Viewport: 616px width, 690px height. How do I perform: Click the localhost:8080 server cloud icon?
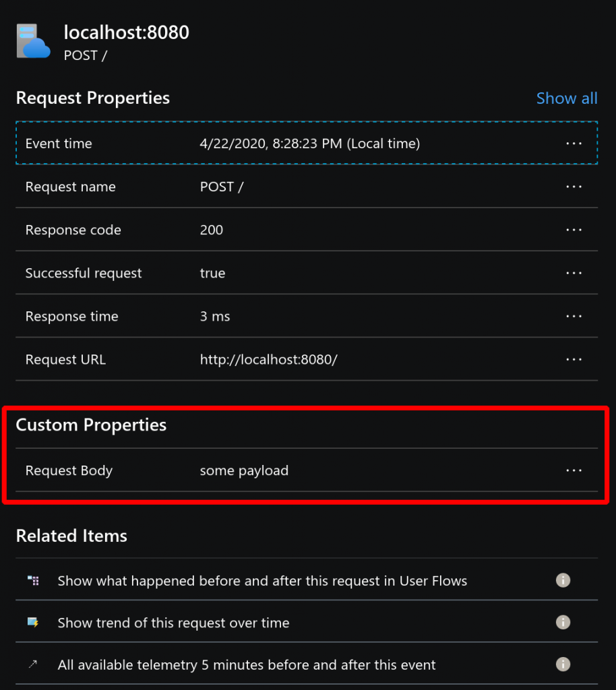click(34, 41)
